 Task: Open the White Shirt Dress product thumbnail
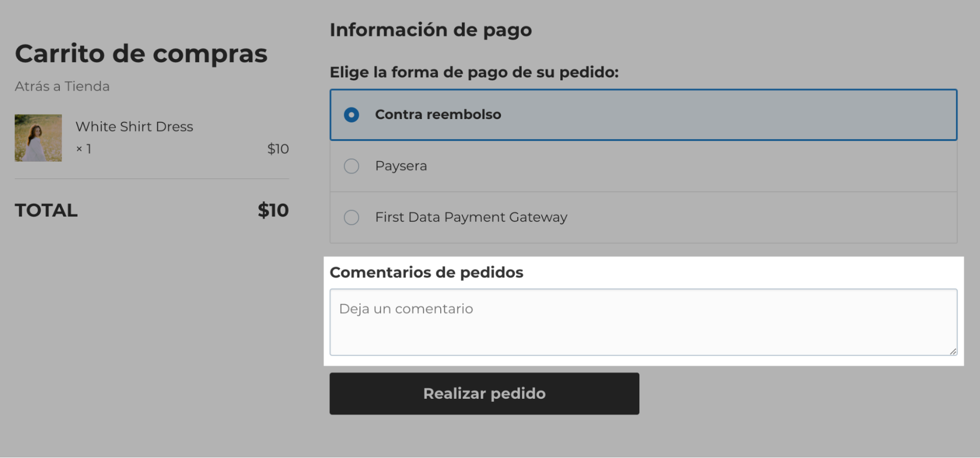click(x=38, y=138)
